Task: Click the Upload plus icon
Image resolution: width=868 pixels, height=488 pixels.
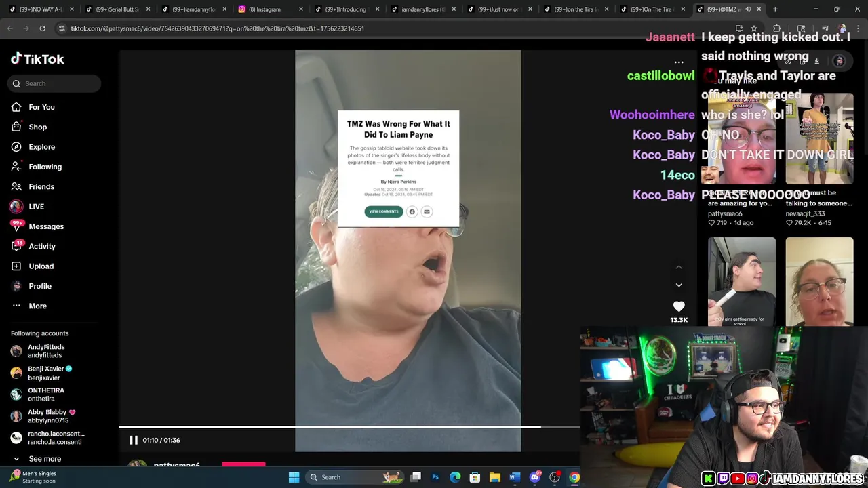Action: click(x=16, y=266)
